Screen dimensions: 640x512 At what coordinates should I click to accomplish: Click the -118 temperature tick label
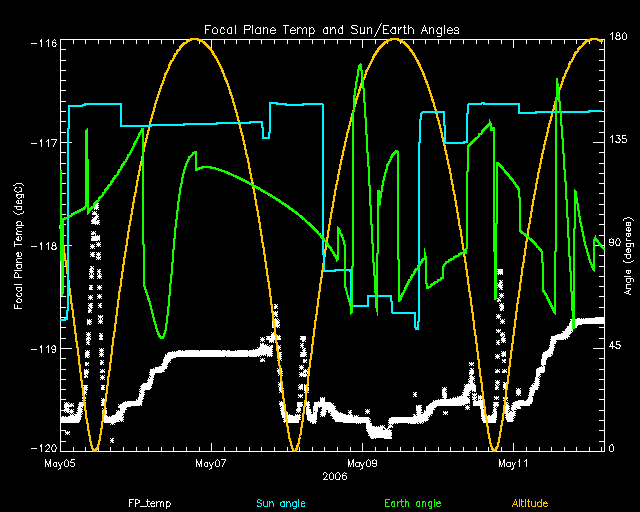click(43, 246)
